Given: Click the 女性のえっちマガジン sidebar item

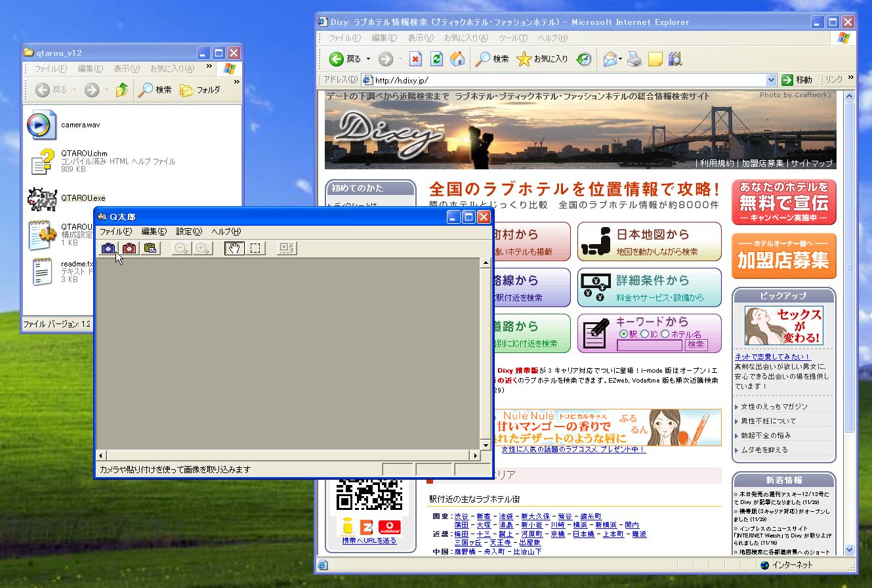Looking at the screenshot, I should coord(774,407).
